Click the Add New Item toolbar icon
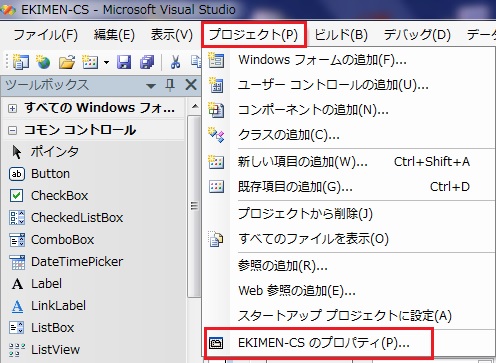The height and width of the screenshot is (363, 496). (90, 62)
